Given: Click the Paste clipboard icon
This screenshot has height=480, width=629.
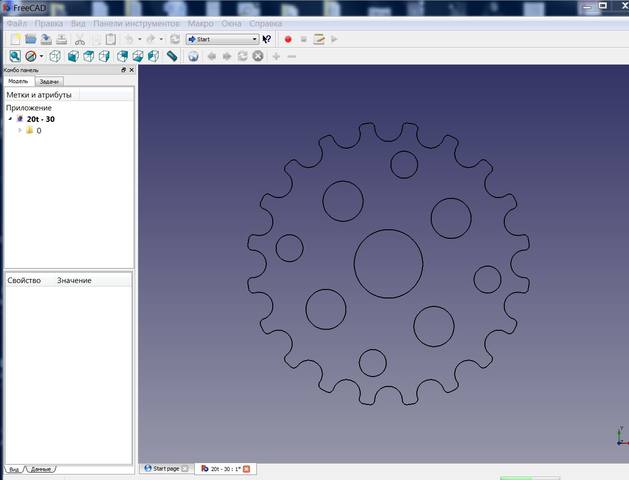Looking at the screenshot, I should click(111, 39).
